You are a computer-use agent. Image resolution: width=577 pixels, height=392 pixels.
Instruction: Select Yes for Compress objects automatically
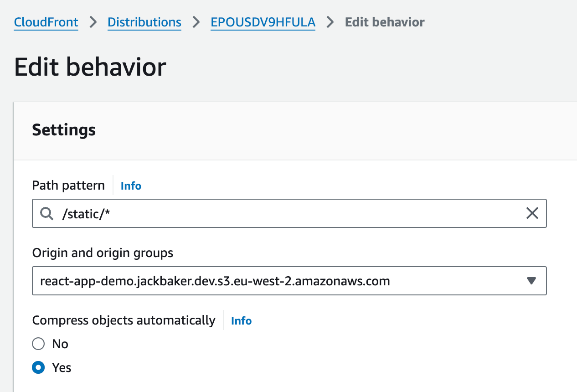click(x=39, y=367)
